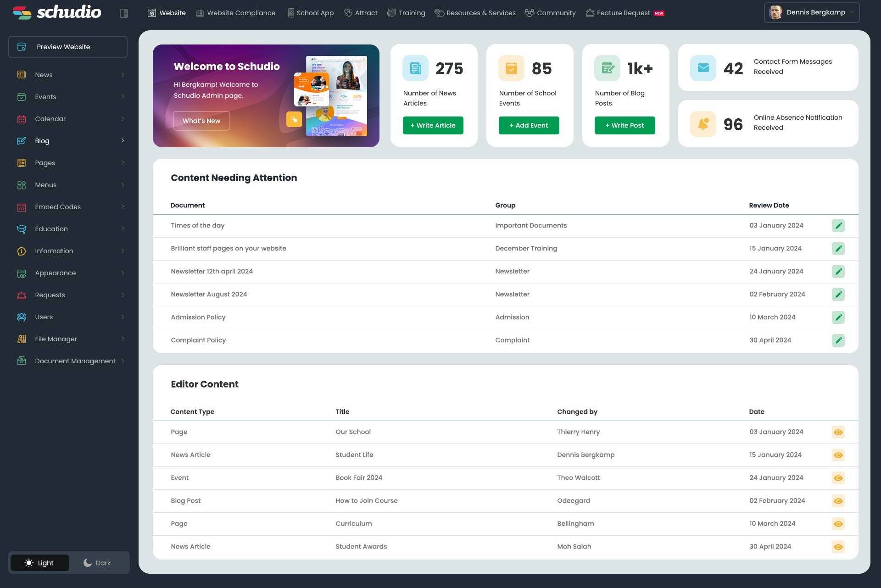
Task: Click the What's New button
Action: [x=201, y=121]
